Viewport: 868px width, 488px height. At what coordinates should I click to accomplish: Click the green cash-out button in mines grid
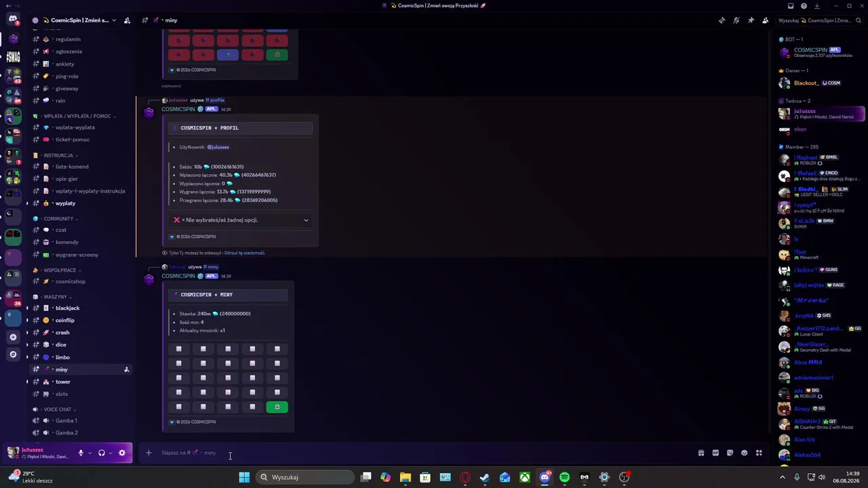(277, 407)
